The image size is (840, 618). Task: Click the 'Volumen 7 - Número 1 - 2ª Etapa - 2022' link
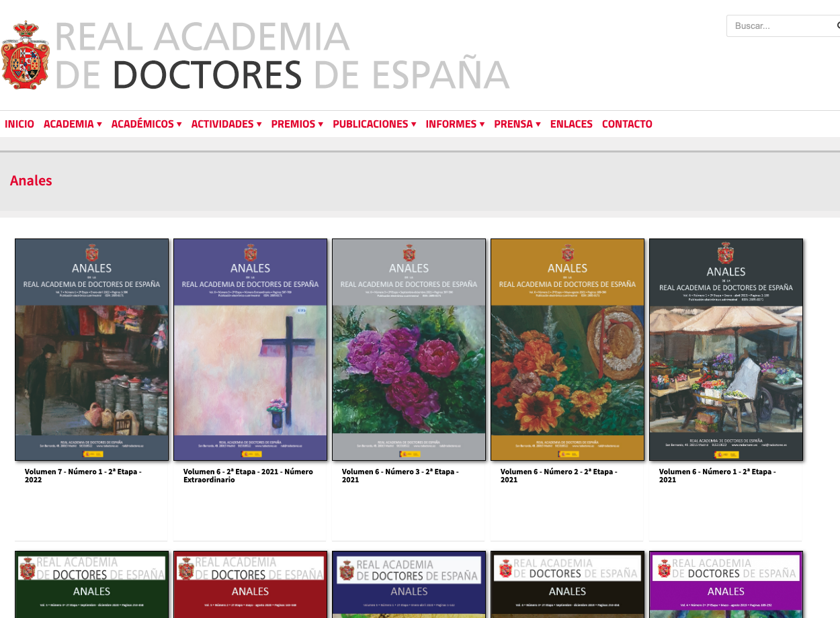[83, 476]
